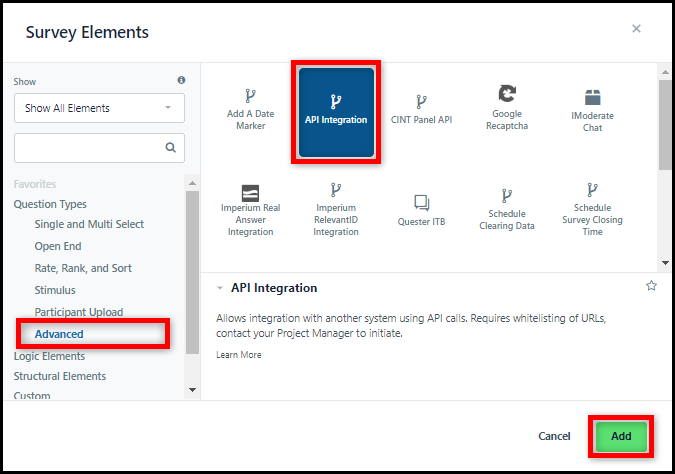Open the Advanced category in sidebar
This screenshot has width=675, height=474.
(x=59, y=334)
